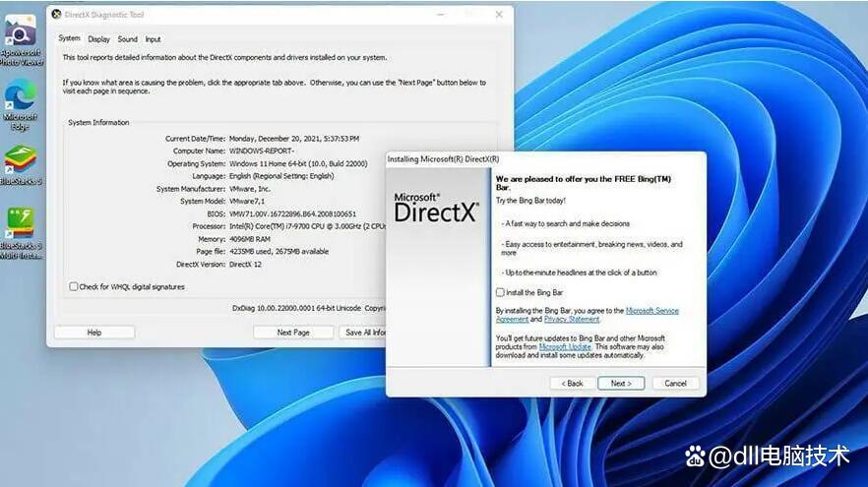868x487 pixels.
Task: Click Next in the DirectX installer
Action: pos(621,383)
